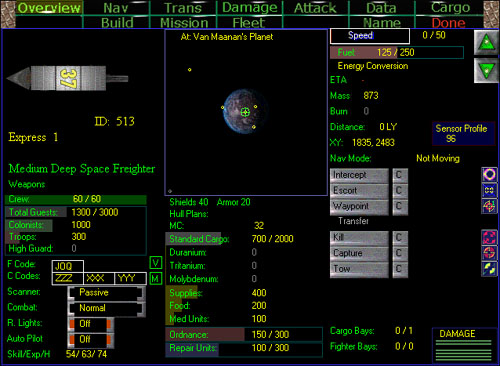Click the blue icon beside Escort row
This screenshot has height=366, width=500.
coord(489,190)
